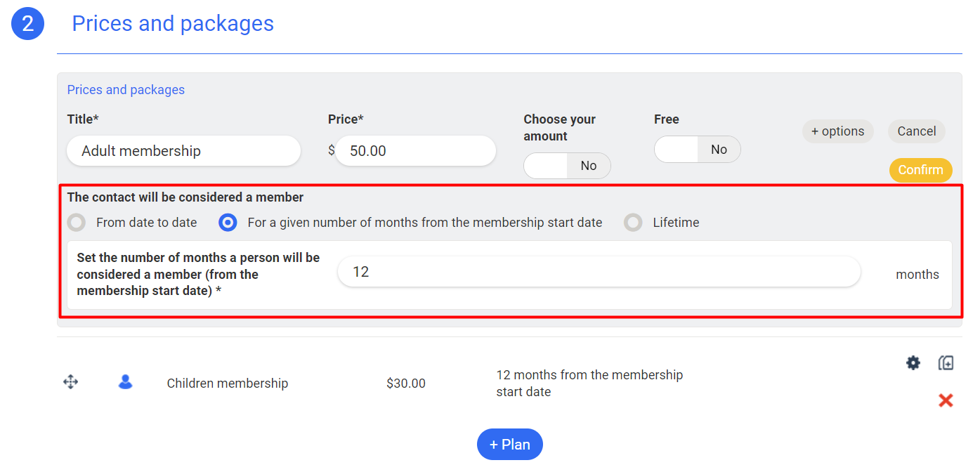Viewport: 980px width, 465px height.
Task: Add a new plan with + Plan
Action: coord(509,444)
